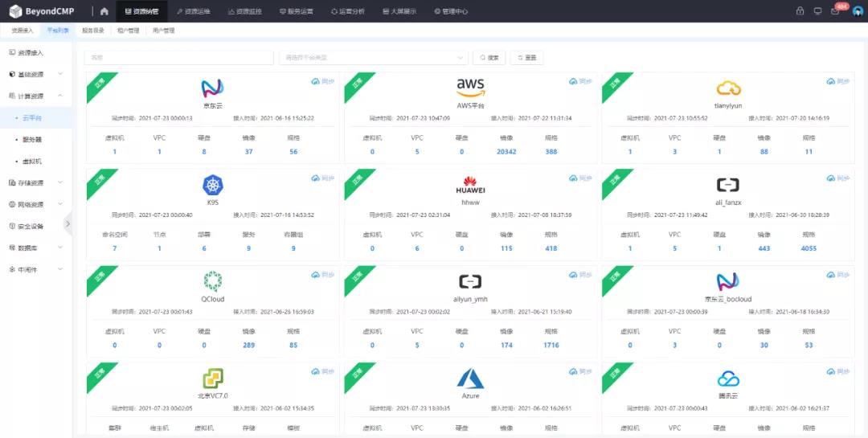Image resolution: width=868 pixels, height=438 pixels.
Task: Open messages with the 484 badge
Action: click(x=835, y=11)
